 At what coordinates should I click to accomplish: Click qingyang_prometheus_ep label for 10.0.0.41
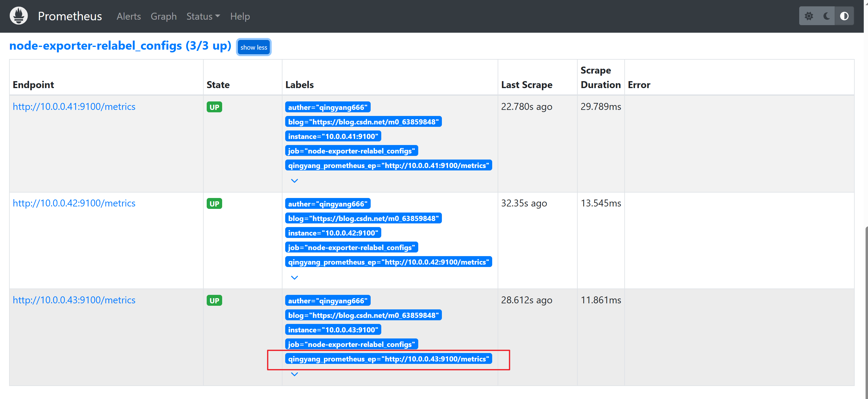389,165
